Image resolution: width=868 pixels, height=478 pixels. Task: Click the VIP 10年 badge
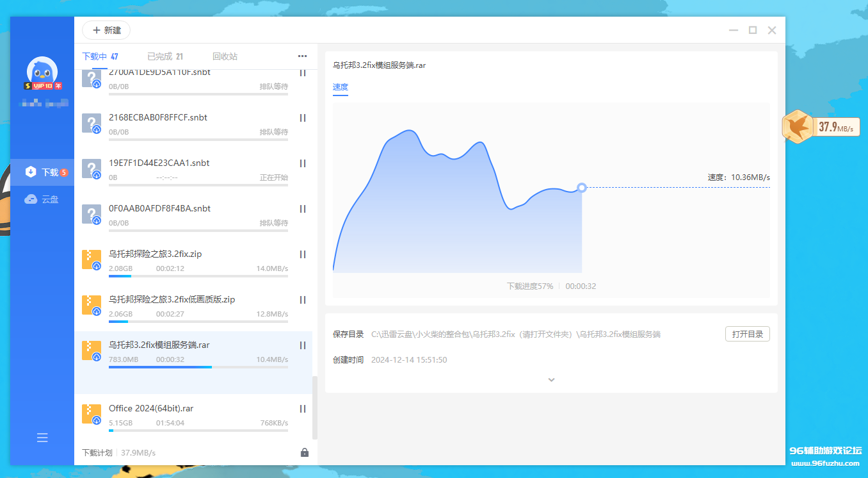click(x=43, y=86)
